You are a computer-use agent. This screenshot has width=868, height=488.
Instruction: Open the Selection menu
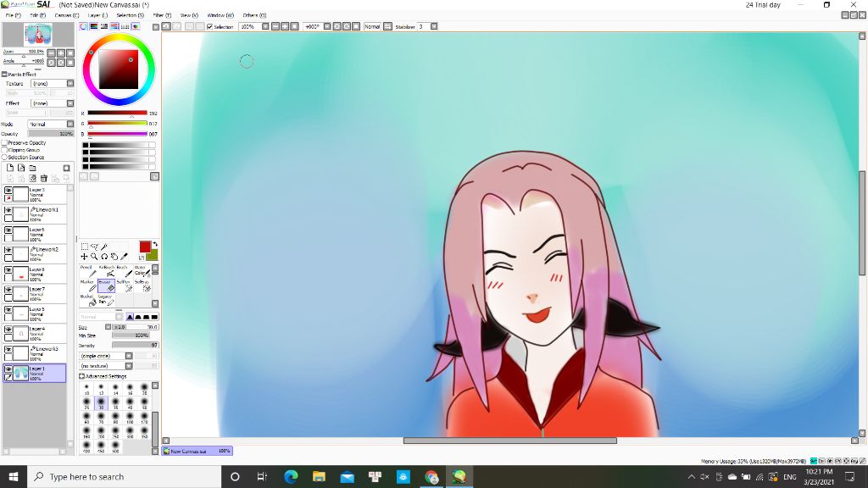pos(130,15)
